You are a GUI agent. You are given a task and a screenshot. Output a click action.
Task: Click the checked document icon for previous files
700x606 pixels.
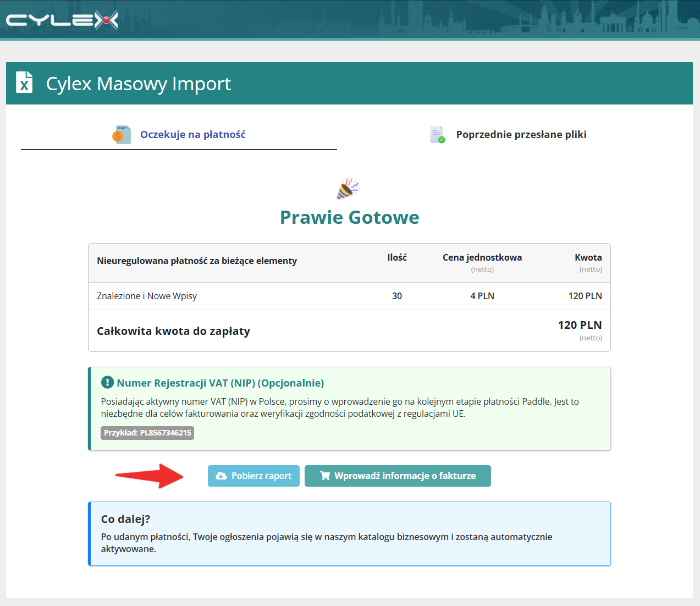pos(438,135)
